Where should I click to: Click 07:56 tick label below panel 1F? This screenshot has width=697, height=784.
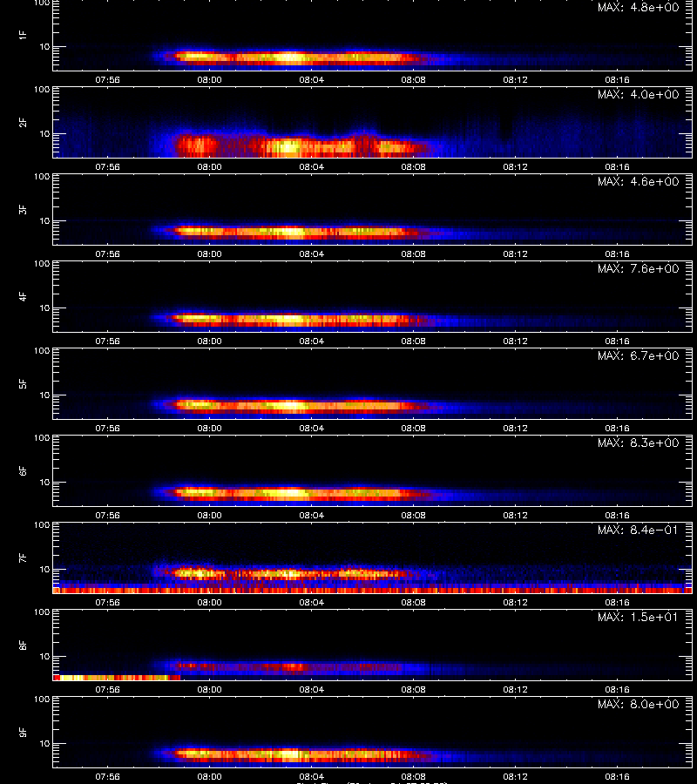point(107,79)
